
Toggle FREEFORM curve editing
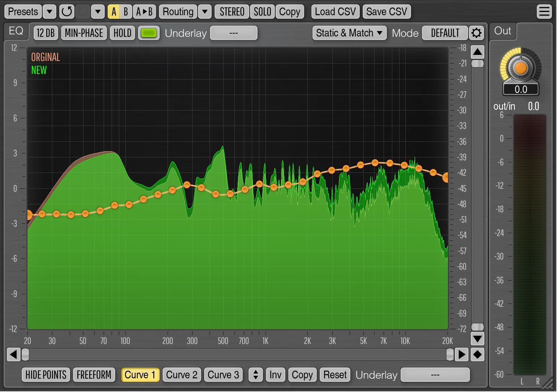coord(94,375)
